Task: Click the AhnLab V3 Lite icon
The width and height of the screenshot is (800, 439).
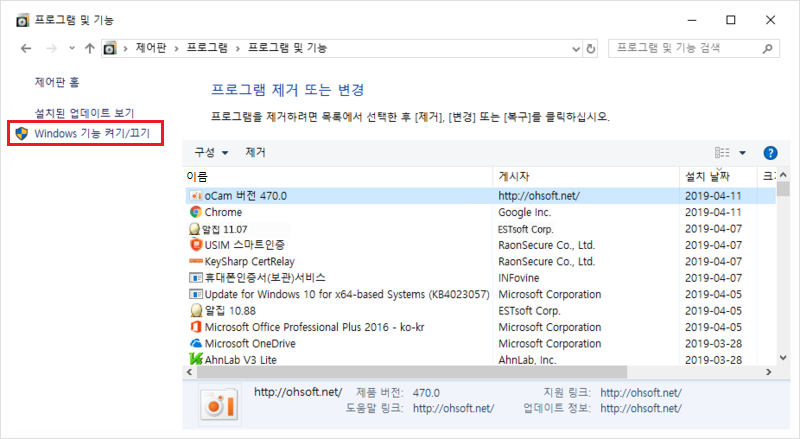Action: pyautogui.click(x=196, y=358)
